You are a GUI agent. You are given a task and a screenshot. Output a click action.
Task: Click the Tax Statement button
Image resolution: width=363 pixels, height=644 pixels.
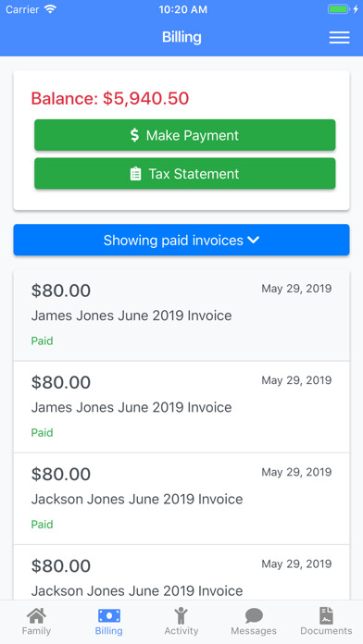pos(184,174)
